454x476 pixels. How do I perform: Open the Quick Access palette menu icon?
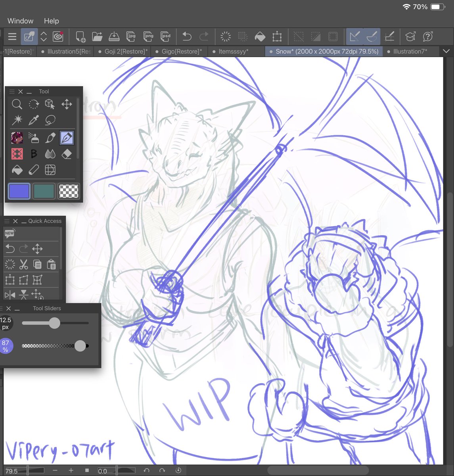click(x=7, y=221)
